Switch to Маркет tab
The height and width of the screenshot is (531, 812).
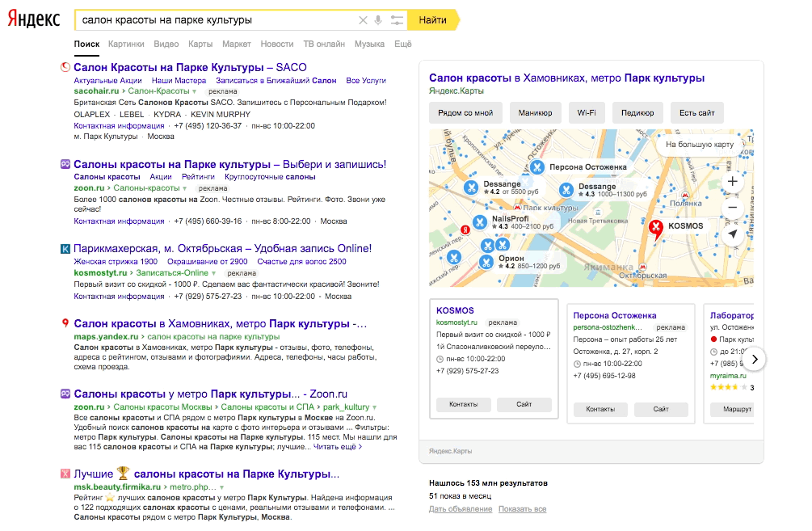pos(237,44)
